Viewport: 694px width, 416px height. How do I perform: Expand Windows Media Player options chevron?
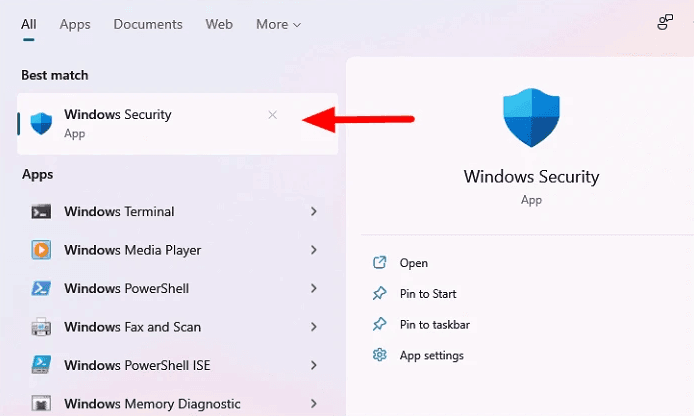[314, 250]
